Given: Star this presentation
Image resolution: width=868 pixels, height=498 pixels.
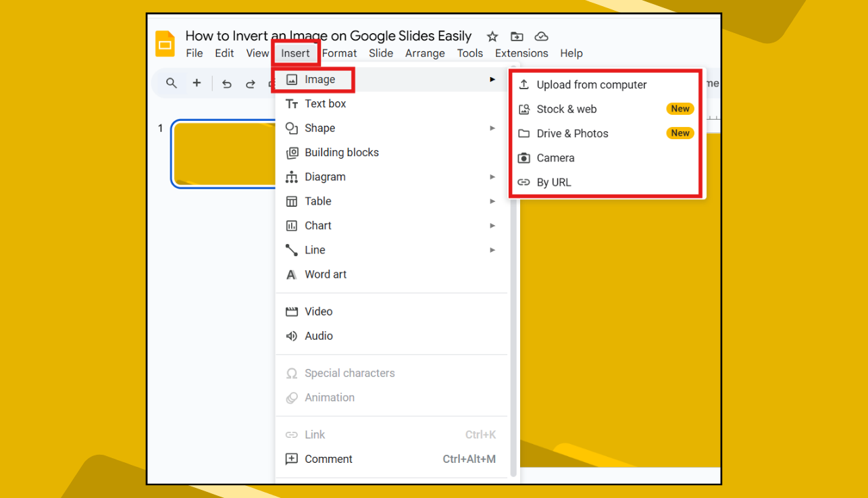Looking at the screenshot, I should click(492, 36).
